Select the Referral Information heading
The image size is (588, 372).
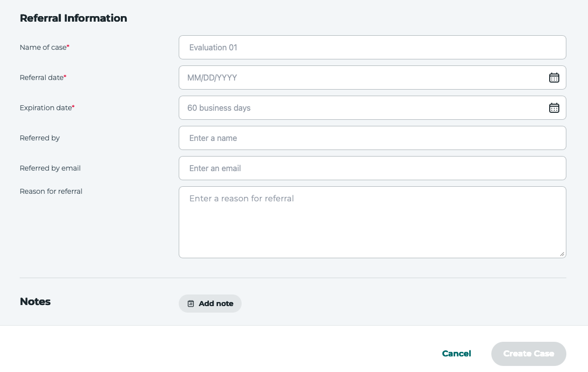pyautogui.click(x=73, y=18)
